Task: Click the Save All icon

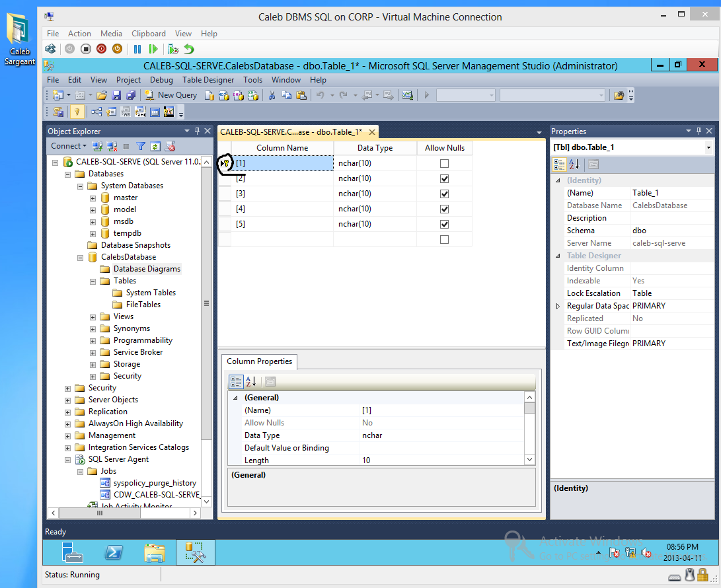Action: pyautogui.click(x=131, y=95)
